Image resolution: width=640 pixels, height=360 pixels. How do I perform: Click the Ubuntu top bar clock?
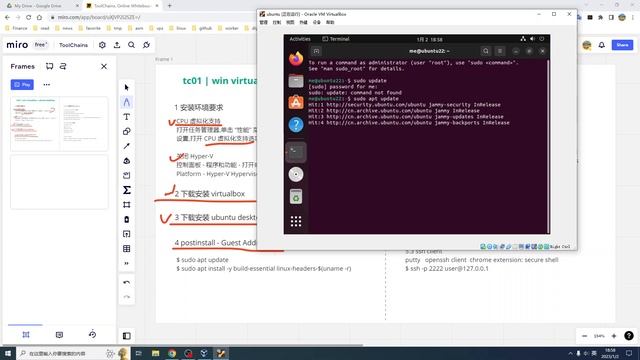[429, 39]
